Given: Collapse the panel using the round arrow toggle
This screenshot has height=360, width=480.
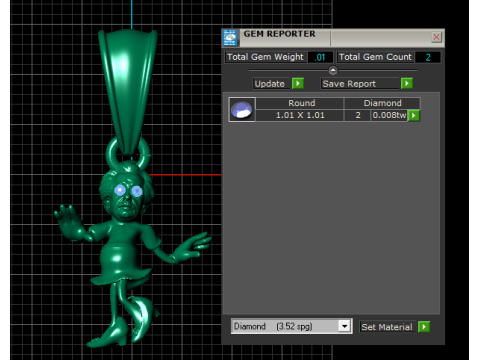Looking at the screenshot, I should [333, 70].
